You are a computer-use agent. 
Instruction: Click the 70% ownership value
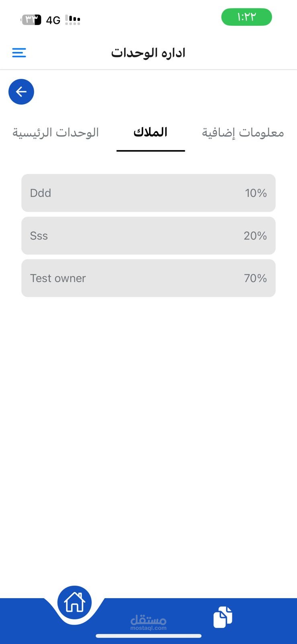(x=255, y=278)
